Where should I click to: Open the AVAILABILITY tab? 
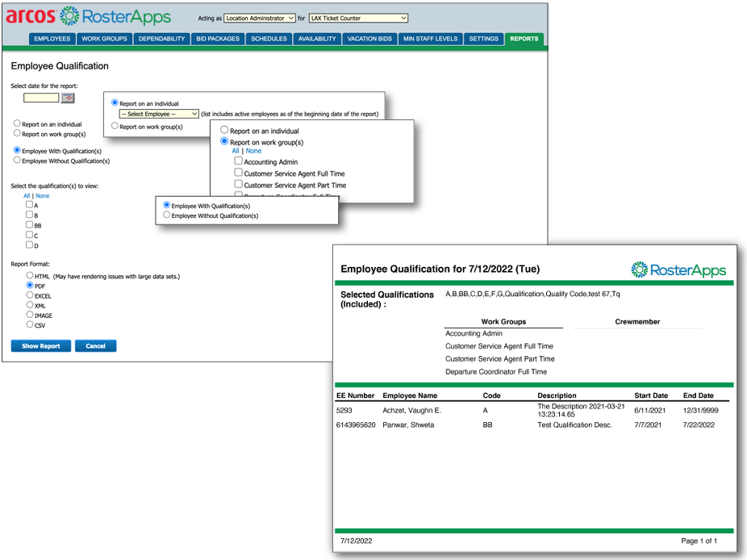point(317,39)
